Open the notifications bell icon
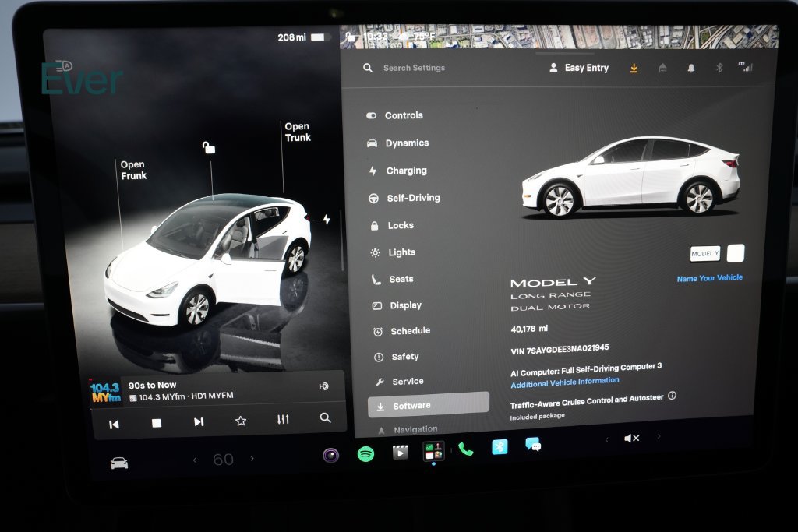 (690, 68)
